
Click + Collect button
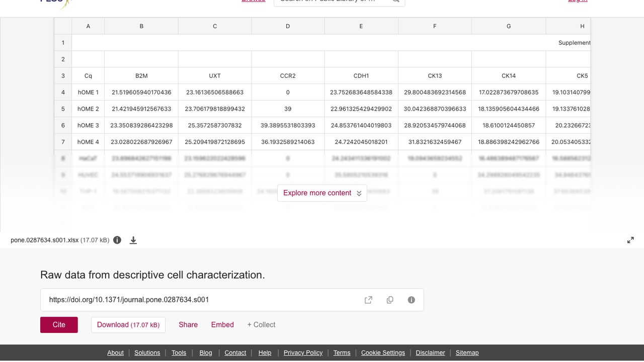[261, 325]
